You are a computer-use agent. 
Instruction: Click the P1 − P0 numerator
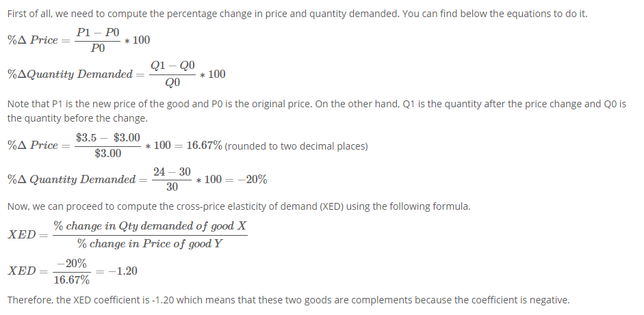(x=98, y=33)
